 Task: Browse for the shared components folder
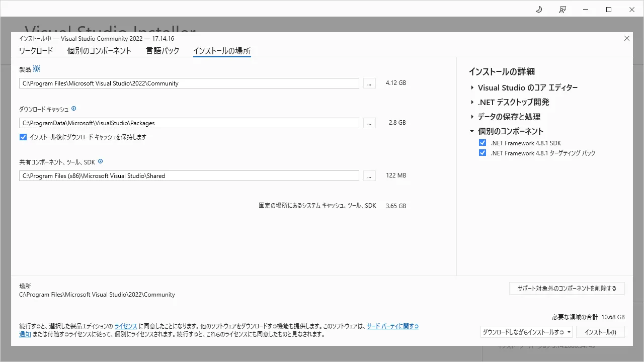tap(369, 176)
